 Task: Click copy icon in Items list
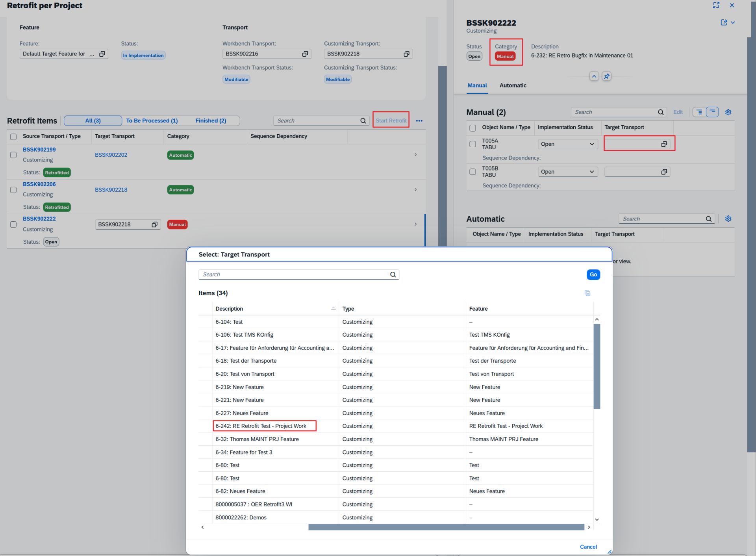(587, 293)
